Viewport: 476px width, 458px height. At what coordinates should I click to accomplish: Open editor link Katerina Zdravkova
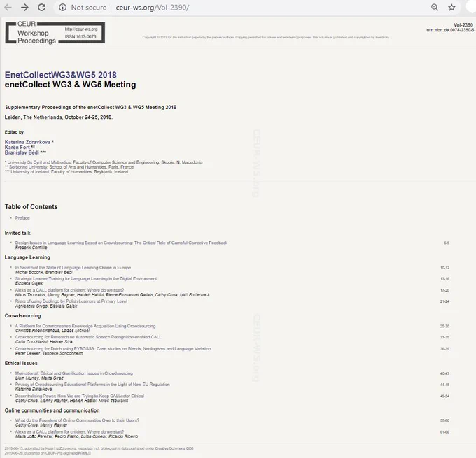27,142
